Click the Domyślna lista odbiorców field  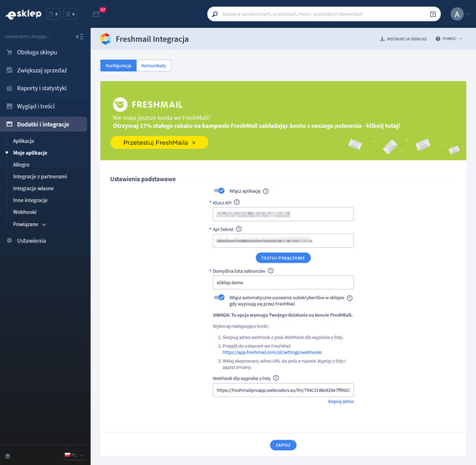(x=283, y=283)
